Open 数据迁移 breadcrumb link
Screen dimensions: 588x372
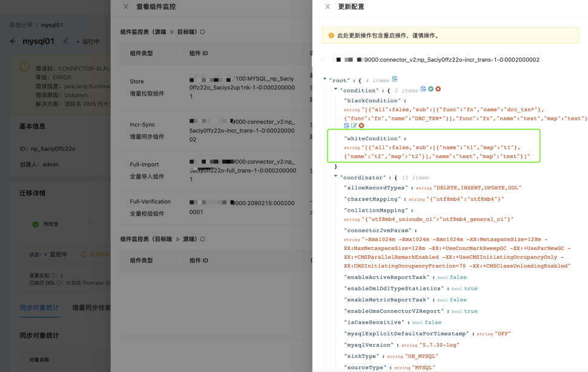coord(21,25)
